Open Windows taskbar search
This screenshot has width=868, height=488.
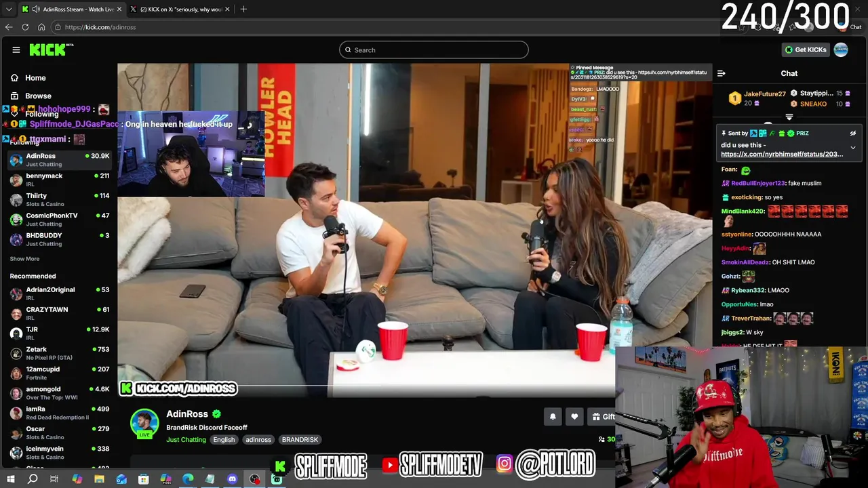(x=33, y=479)
